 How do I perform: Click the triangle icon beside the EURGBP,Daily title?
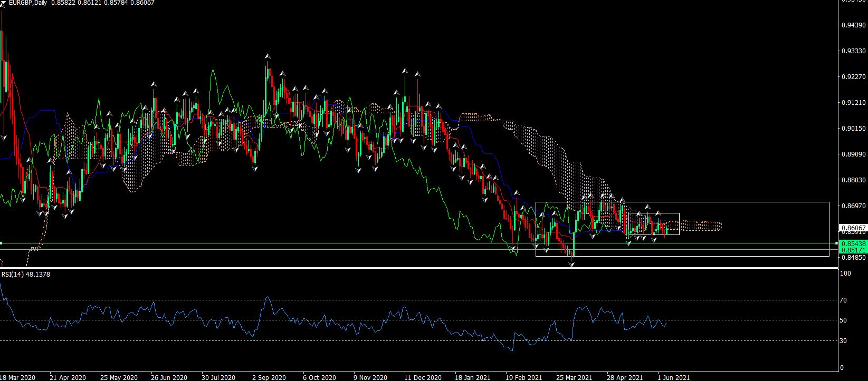tap(3, 3)
